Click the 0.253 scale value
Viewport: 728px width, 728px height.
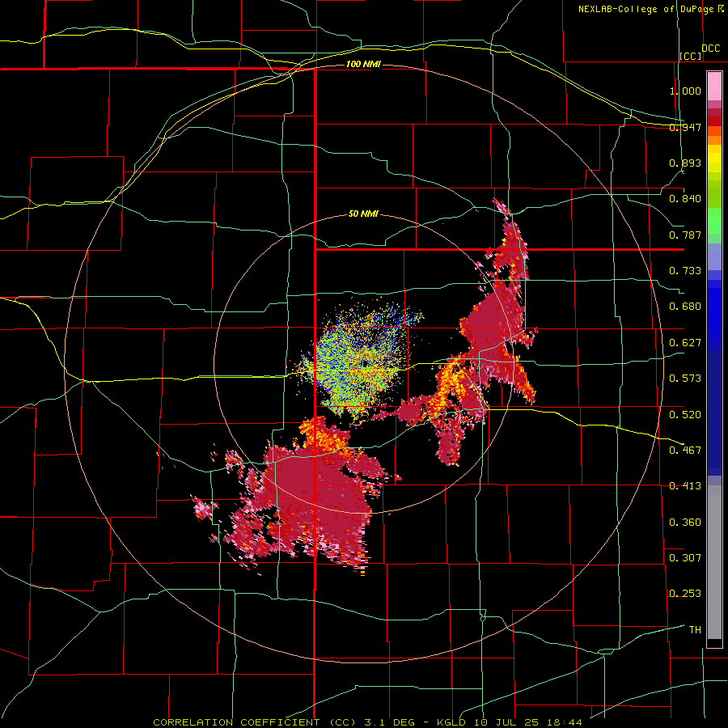685,594
